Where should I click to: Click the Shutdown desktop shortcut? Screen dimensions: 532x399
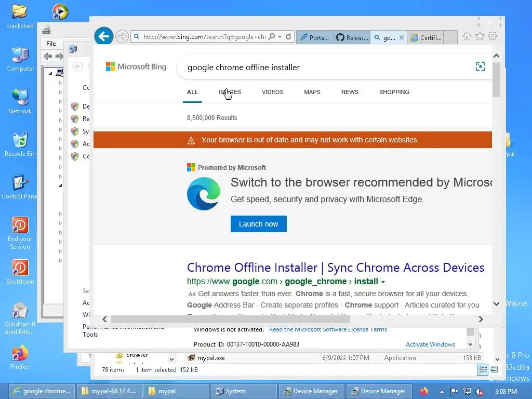(x=20, y=272)
